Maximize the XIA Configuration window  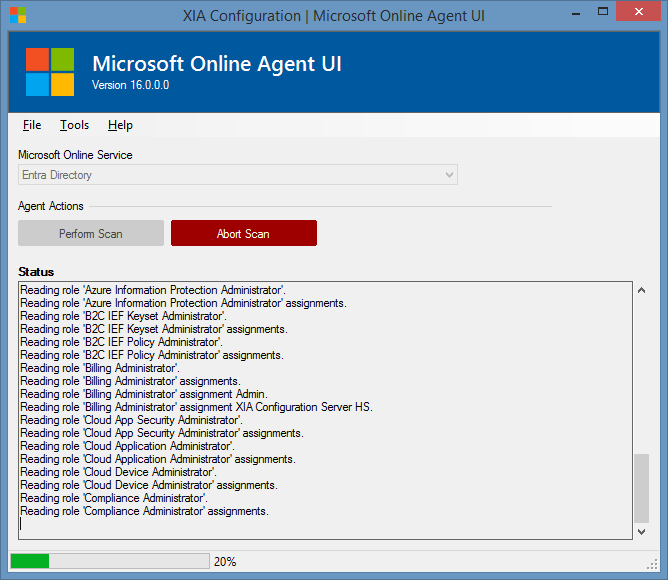(x=603, y=12)
